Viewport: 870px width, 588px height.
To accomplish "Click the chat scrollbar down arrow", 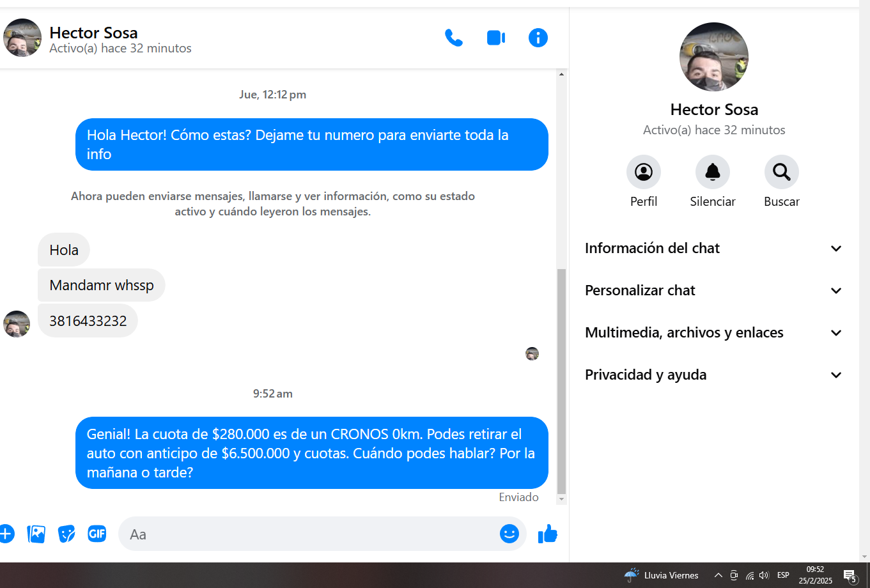I will pyautogui.click(x=561, y=499).
